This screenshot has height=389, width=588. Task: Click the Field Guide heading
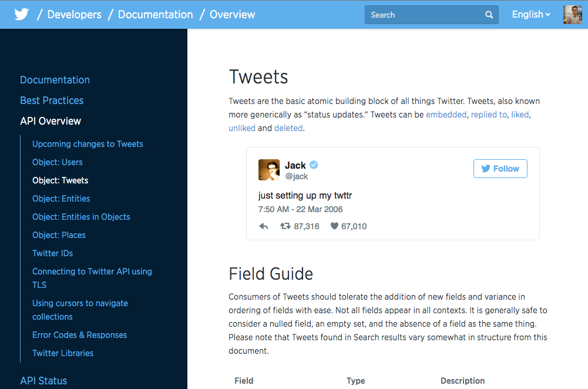pyautogui.click(x=271, y=274)
